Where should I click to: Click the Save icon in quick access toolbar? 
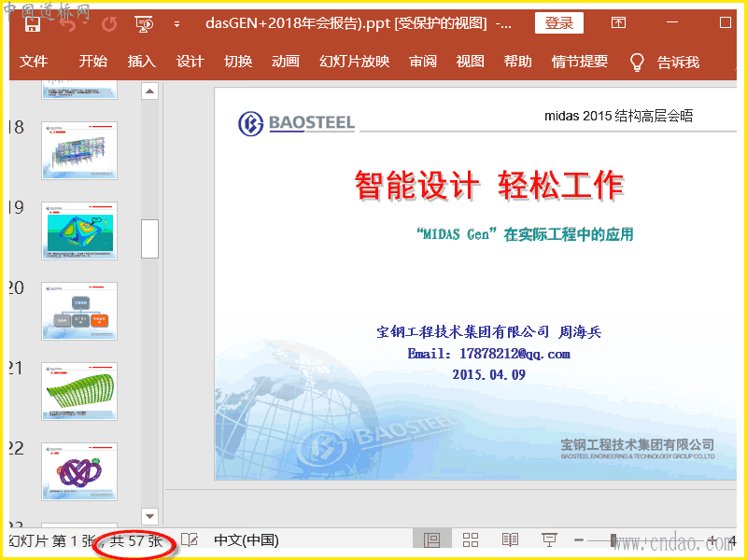point(33,23)
